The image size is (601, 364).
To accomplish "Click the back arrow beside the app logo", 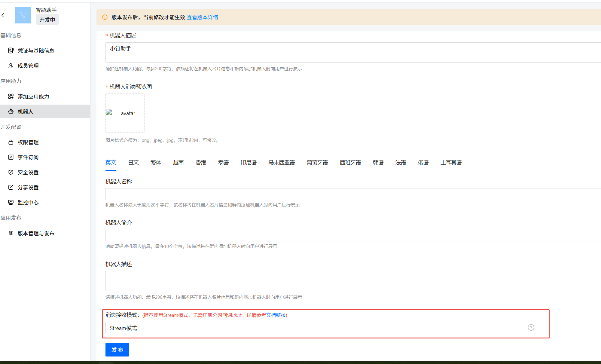I will click(3, 15).
